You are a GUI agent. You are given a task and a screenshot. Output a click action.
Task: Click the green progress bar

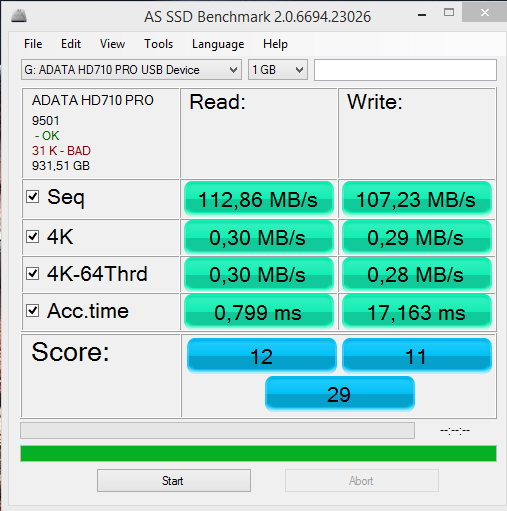[x=258, y=454]
